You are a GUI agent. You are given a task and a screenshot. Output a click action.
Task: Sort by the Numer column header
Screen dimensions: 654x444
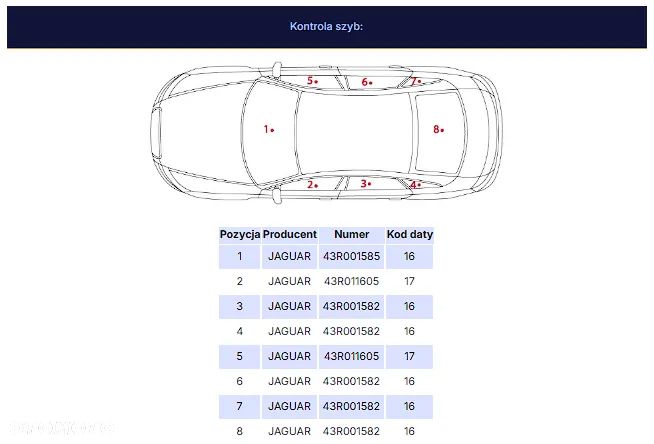(352, 234)
